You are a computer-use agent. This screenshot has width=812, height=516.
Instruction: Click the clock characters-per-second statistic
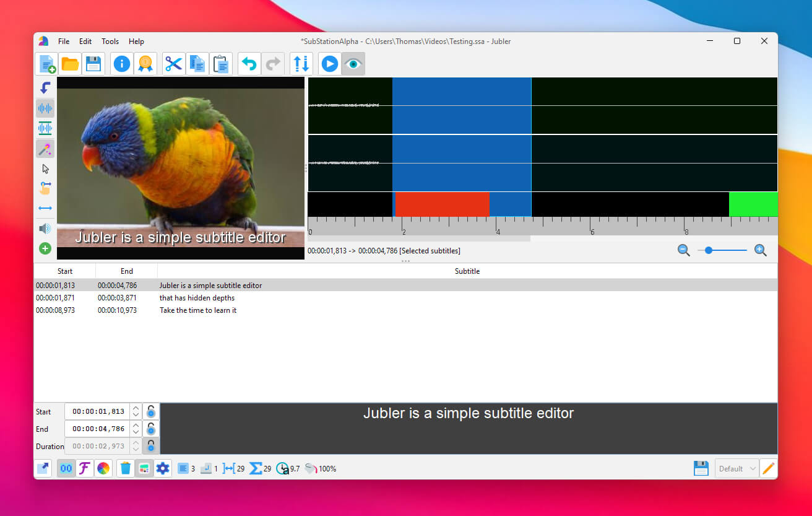point(288,468)
